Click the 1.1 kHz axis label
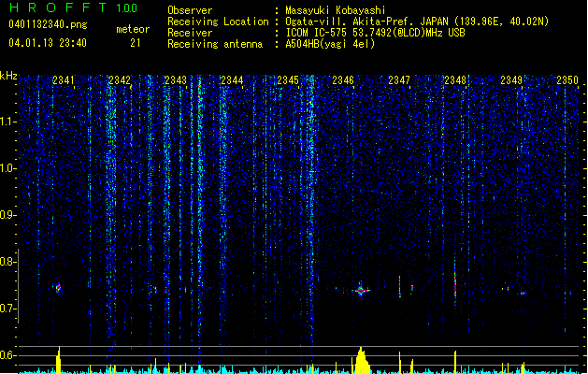 pos(8,122)
